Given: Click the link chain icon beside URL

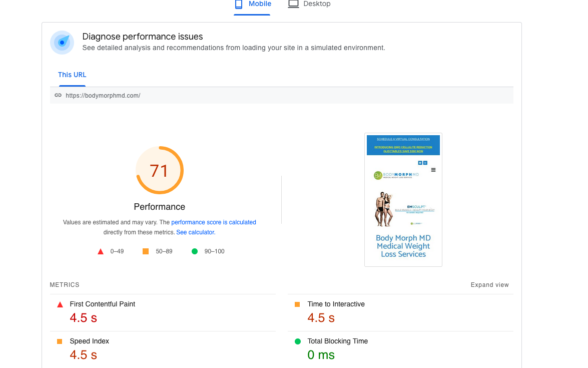Looking at the screenshot, I should [58, 95].
